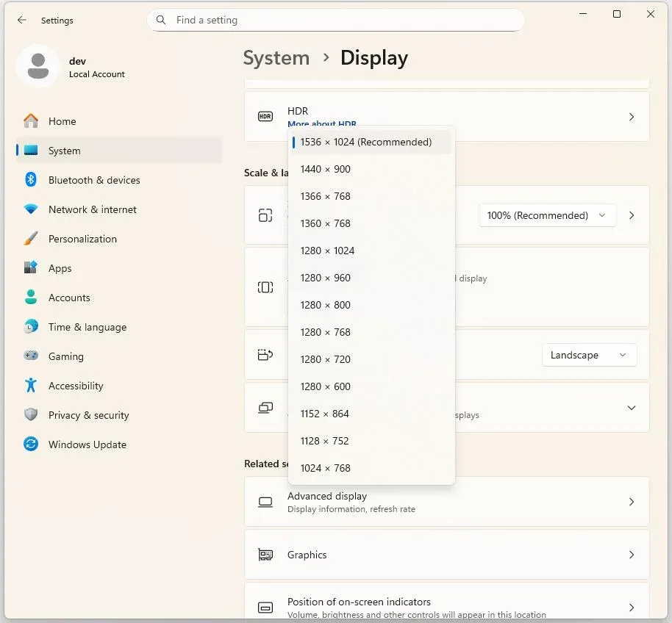Click the dev account avatar

point(37,66)
